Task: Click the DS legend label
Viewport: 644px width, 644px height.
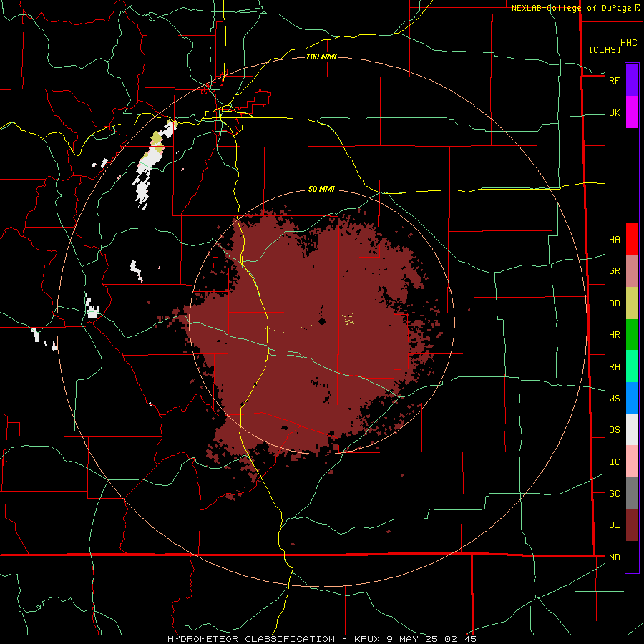Action: pos(614,429)
